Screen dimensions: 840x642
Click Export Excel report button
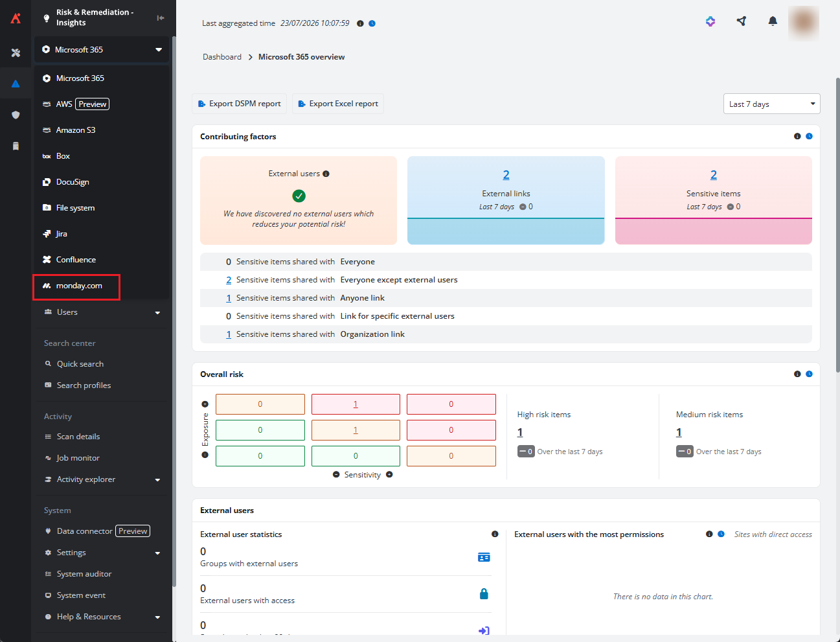[x=338, y=104]
